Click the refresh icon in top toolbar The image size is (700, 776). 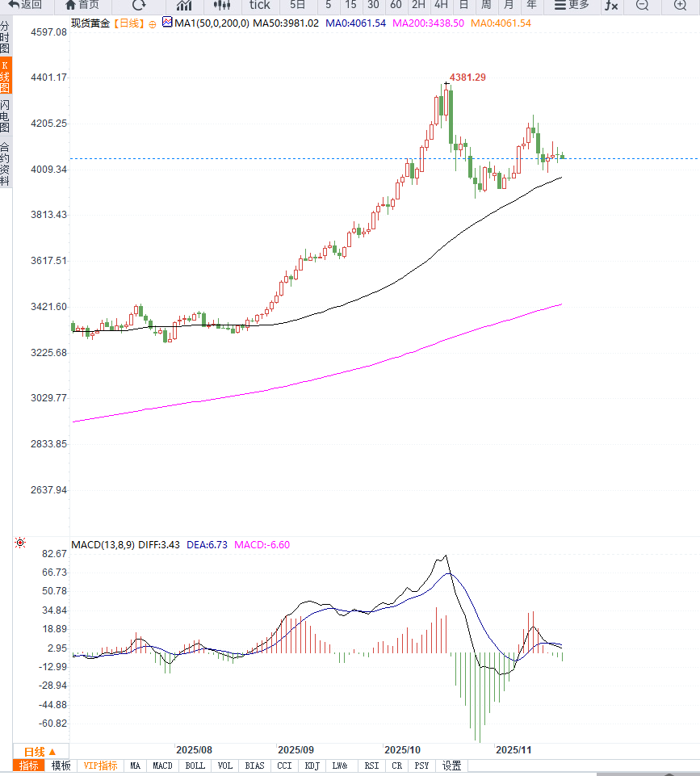138,5
